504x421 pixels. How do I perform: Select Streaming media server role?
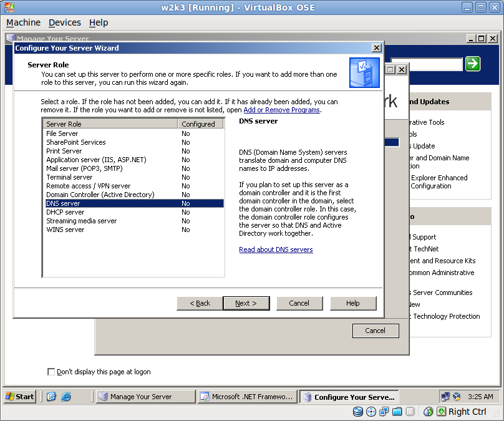point(134,221)
